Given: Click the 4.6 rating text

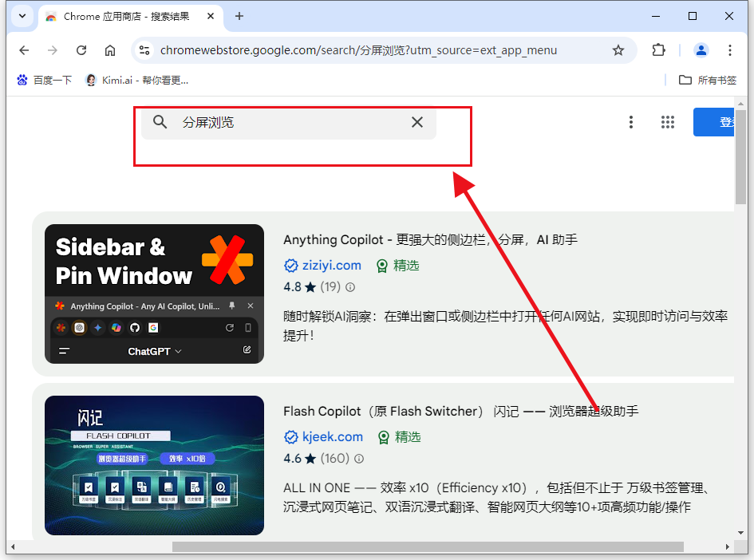Looking at the screenshot, I should (292, 459).
